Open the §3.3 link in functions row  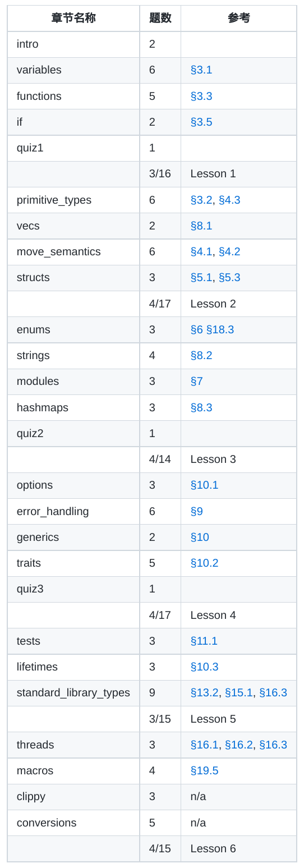(201, 96)
